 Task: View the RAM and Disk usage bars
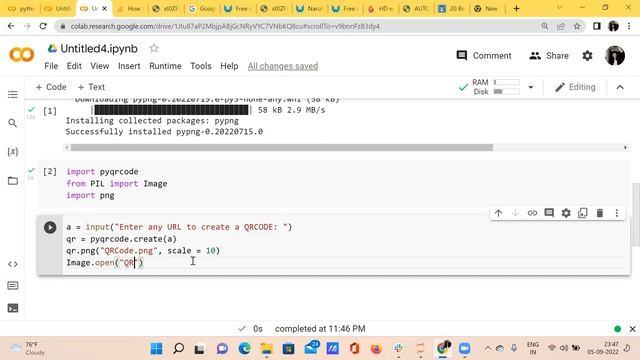pos(507,87)
